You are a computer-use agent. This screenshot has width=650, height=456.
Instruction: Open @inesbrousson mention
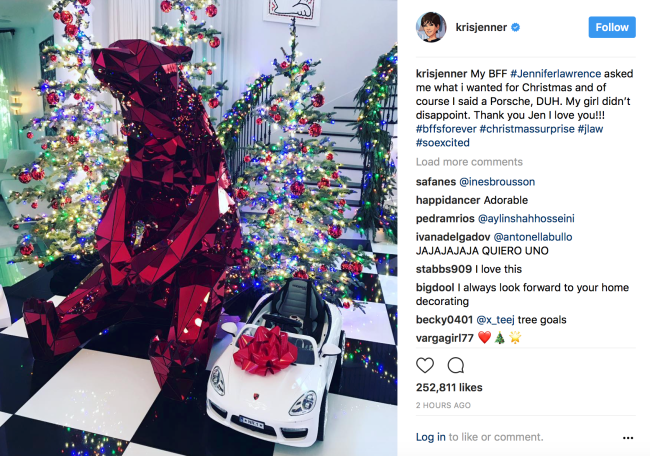pos(497,182)
